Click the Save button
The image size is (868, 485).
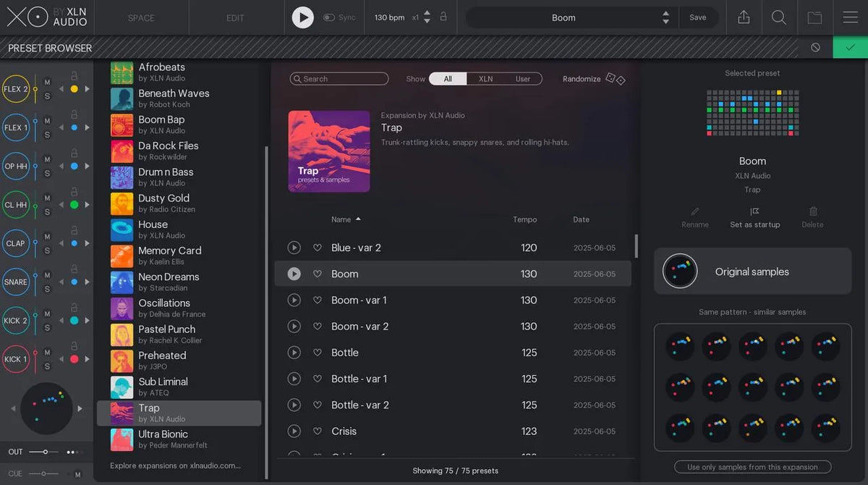[x=698, y=17]
